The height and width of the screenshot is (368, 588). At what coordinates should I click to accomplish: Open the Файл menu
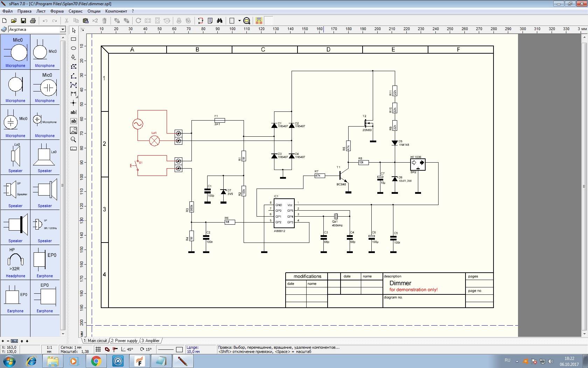coord(7,11)
